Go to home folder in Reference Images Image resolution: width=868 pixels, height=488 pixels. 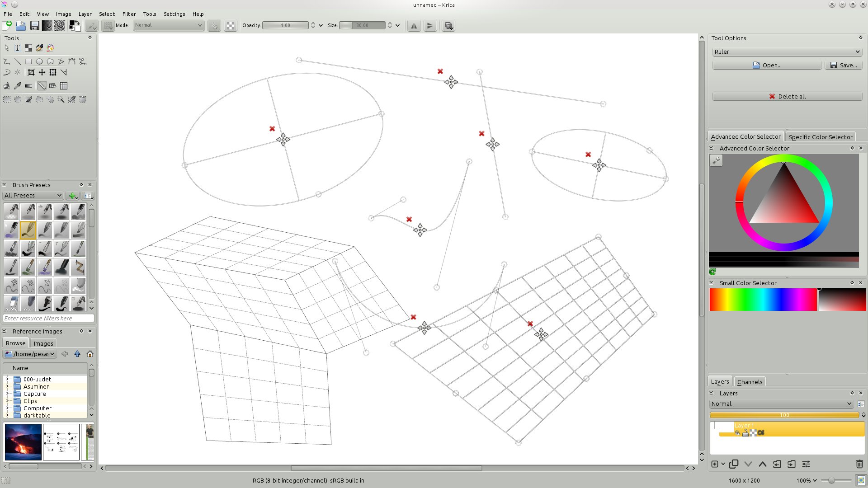[x=90, y=354]
